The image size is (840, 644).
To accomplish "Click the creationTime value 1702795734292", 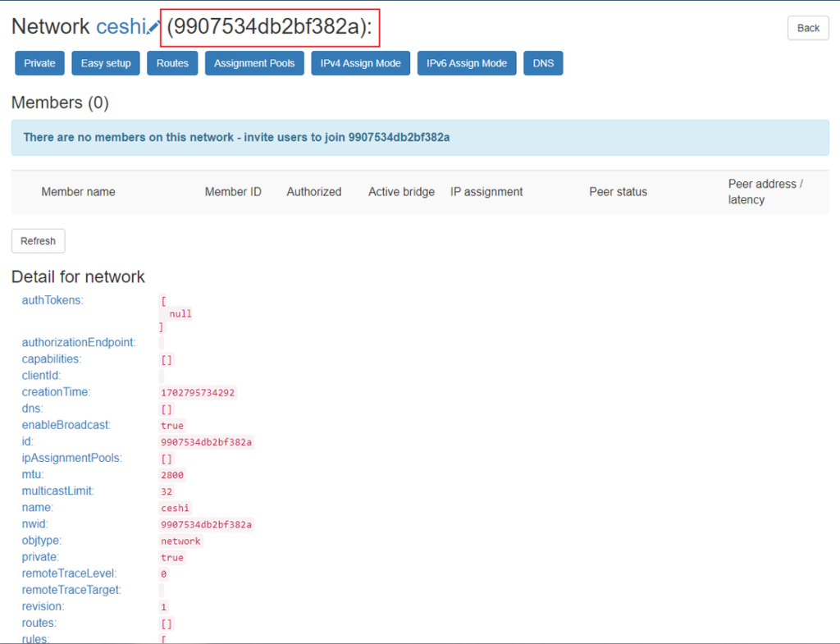I will [x=198, y=393].
